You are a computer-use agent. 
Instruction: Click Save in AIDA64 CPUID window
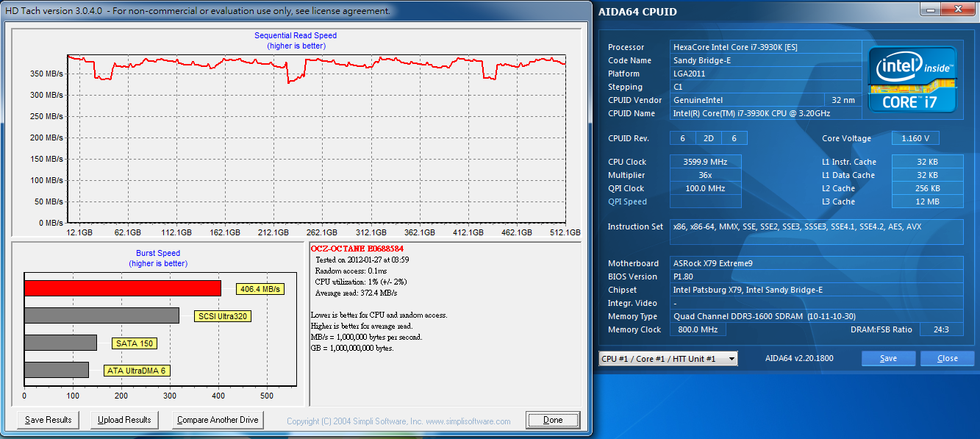(x=888, y=359)
